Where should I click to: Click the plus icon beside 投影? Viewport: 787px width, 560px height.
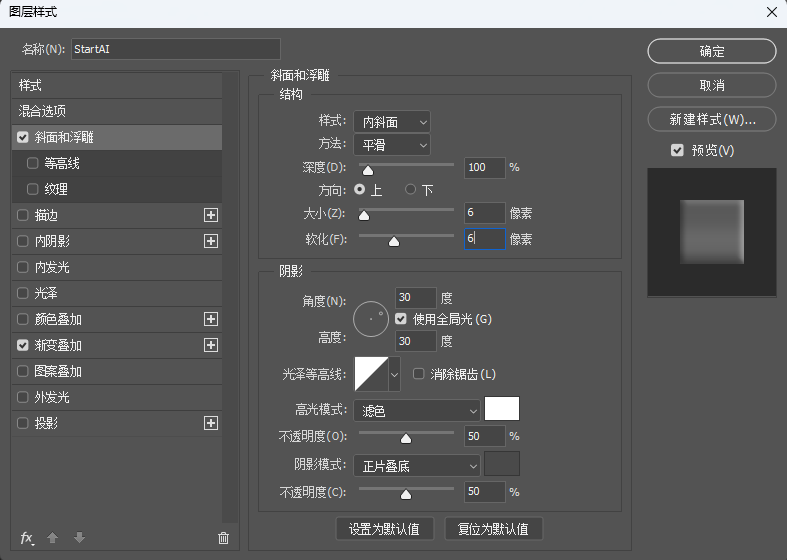click(x=211, y=423)
